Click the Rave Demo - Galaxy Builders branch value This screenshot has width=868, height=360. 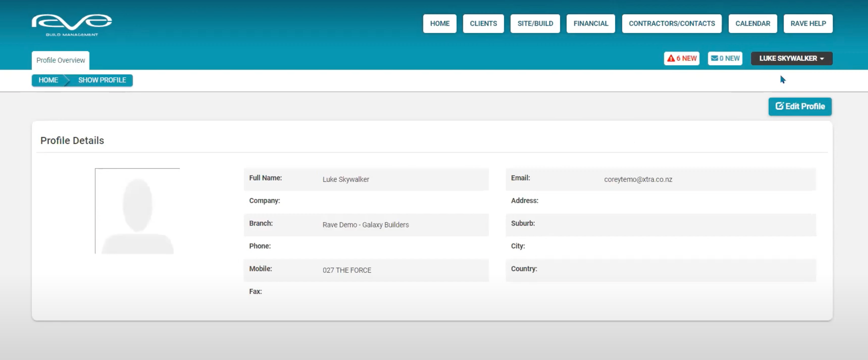coord(365,225)
